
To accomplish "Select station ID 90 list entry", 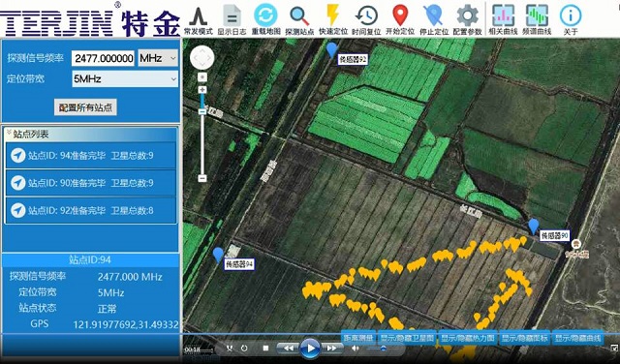I will [x=90, y=183].
